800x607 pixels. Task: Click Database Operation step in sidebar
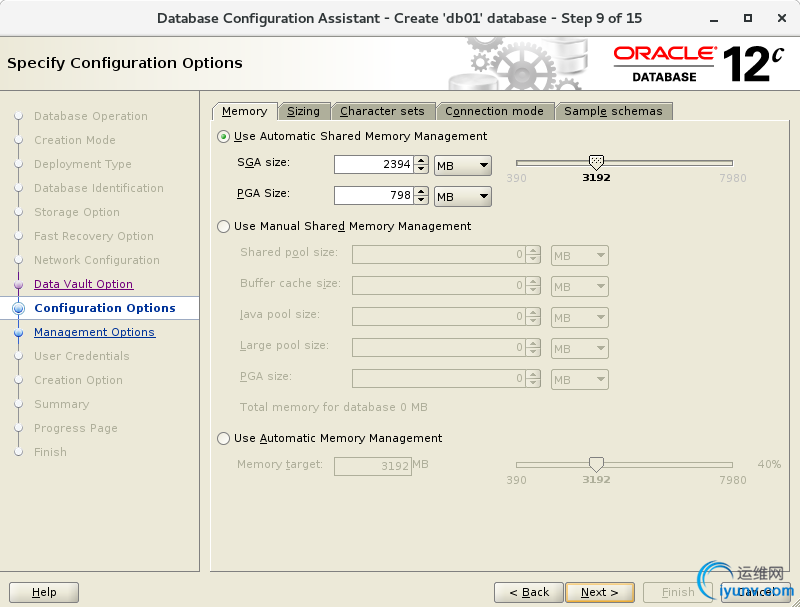[x=91, y=116]
